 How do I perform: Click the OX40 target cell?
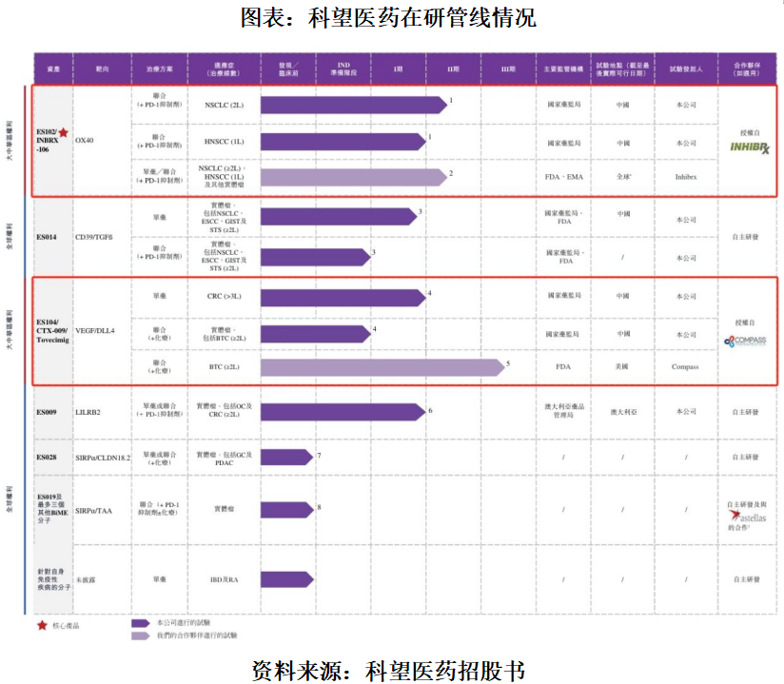click(85, 141)
